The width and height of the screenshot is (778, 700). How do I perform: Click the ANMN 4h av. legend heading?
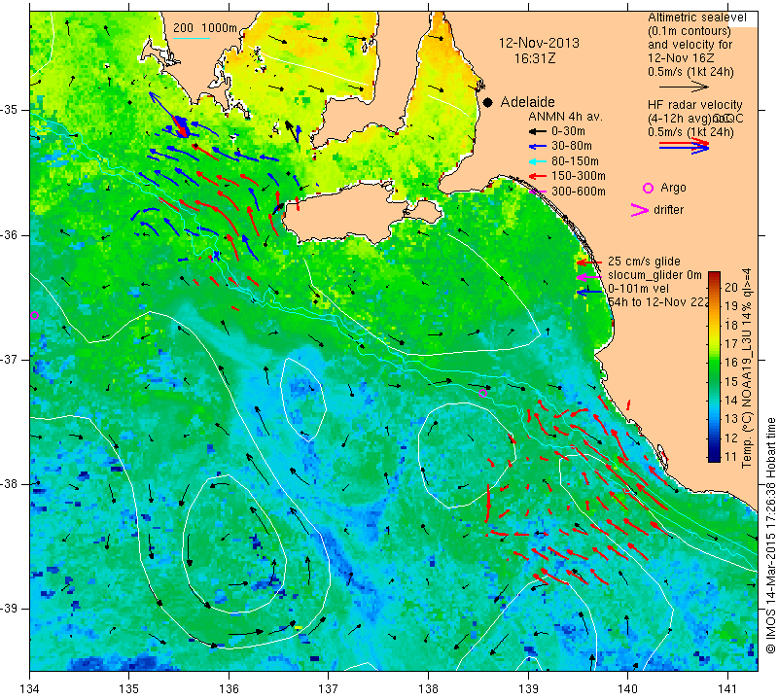[x=565, y=117]
